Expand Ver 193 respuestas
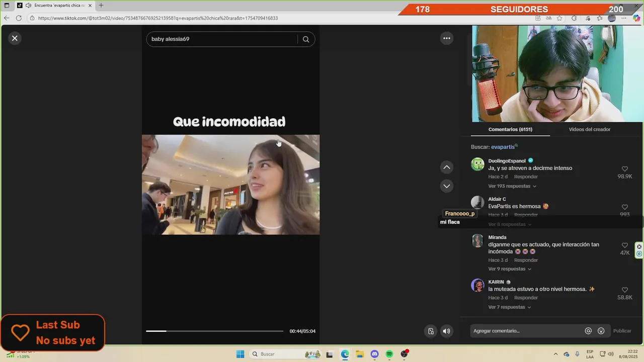This screenshot has width=644, height=362. tap(512, 186)
